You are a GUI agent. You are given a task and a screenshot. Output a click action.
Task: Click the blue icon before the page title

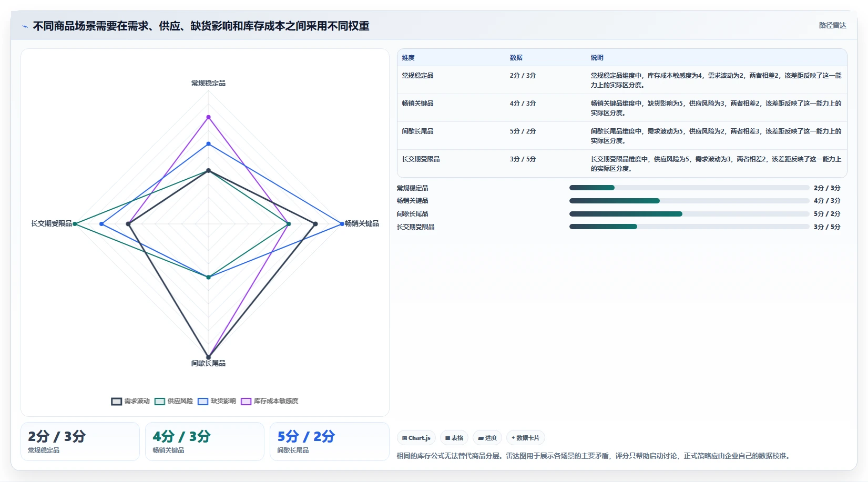tap(25, 26)
